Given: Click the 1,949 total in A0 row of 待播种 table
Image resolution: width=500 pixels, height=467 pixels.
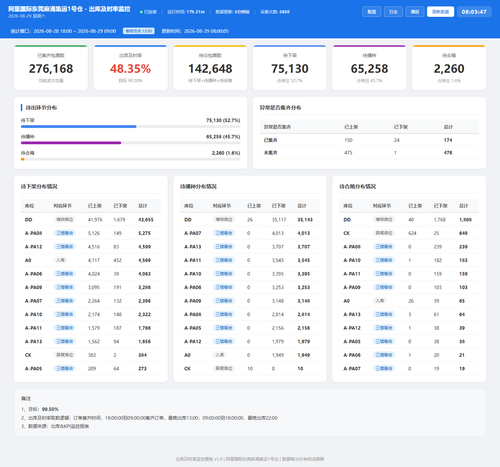Looking at the screenshot, I should (304, 355).
